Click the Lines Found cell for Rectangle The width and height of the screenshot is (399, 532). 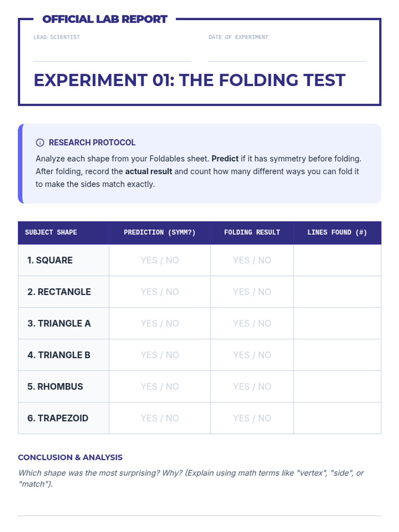click(337, 292)
